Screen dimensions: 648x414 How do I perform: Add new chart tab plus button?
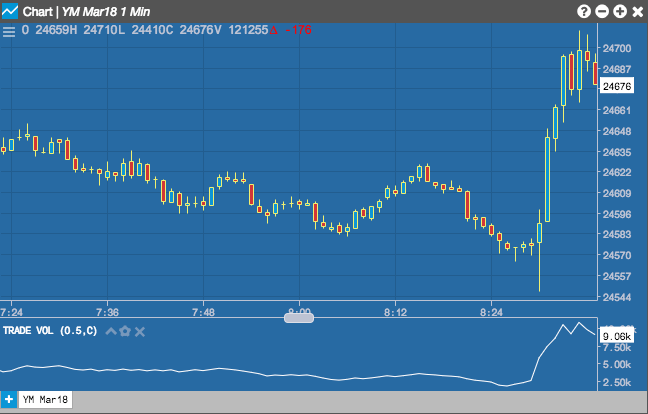(x=9, y=400)
